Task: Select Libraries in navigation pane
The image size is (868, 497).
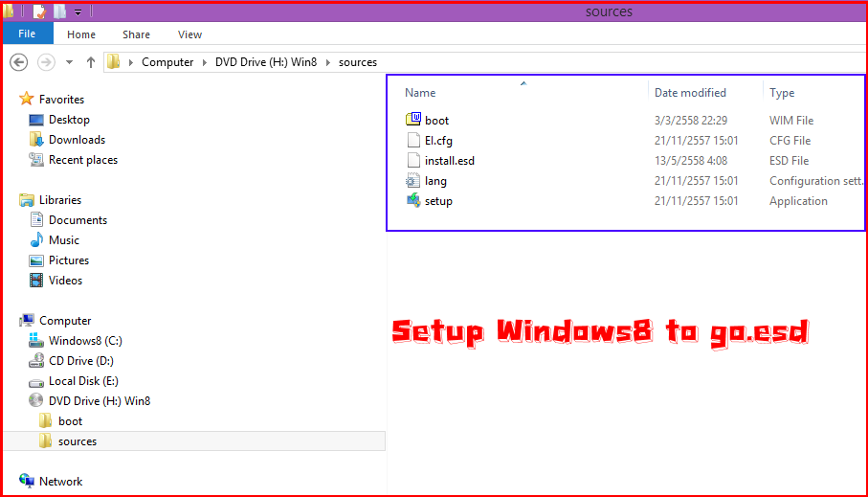Action: coord(60,200)
